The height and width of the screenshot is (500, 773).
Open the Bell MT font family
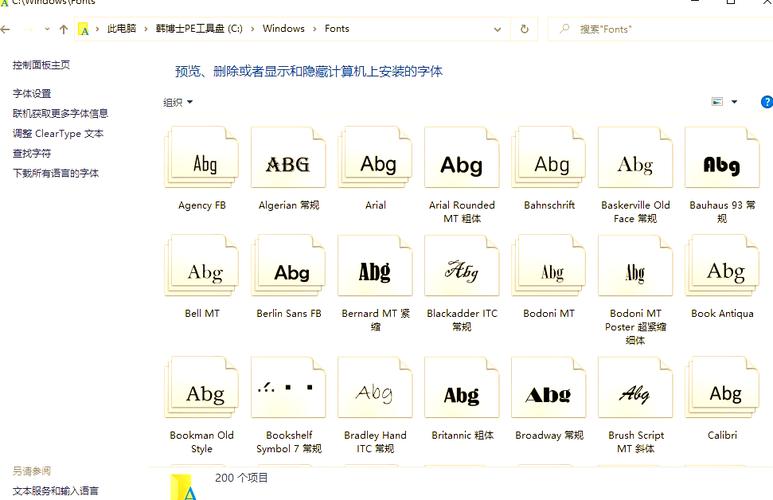pos(202,265)
